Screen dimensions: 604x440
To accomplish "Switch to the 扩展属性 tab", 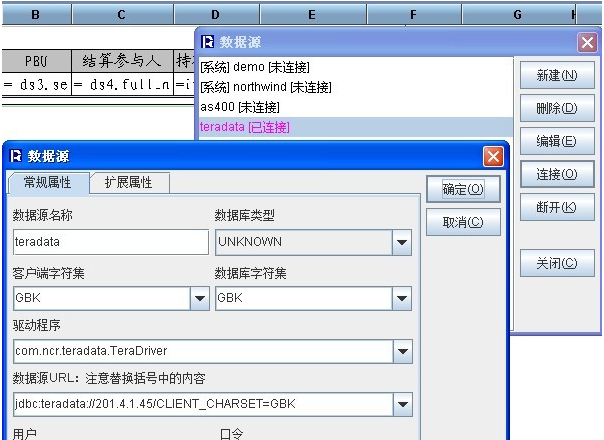I will point(129,183).
